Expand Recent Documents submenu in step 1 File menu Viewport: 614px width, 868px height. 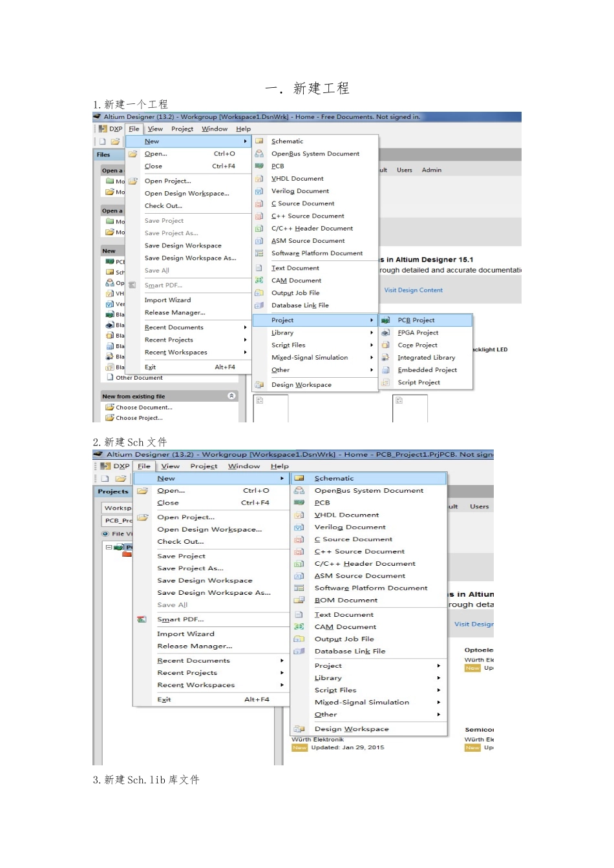(245, 327)
